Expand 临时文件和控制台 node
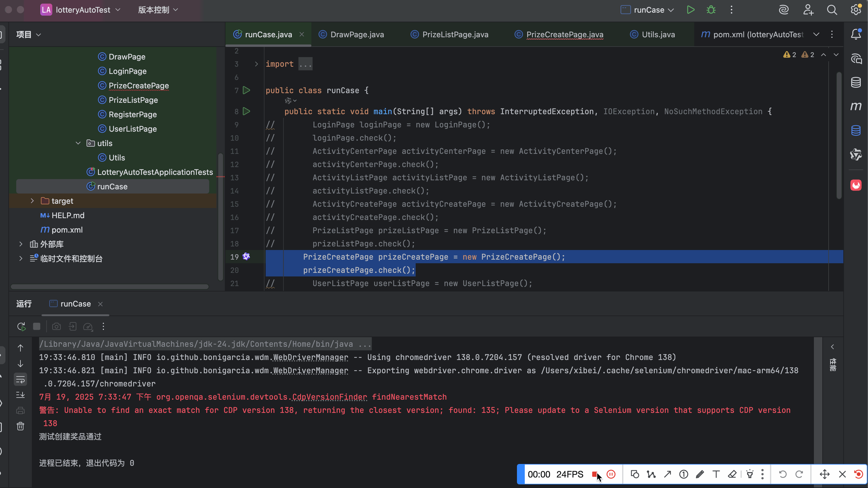The height and width of the screenshot is (488, 868). [x=21, y=258]
